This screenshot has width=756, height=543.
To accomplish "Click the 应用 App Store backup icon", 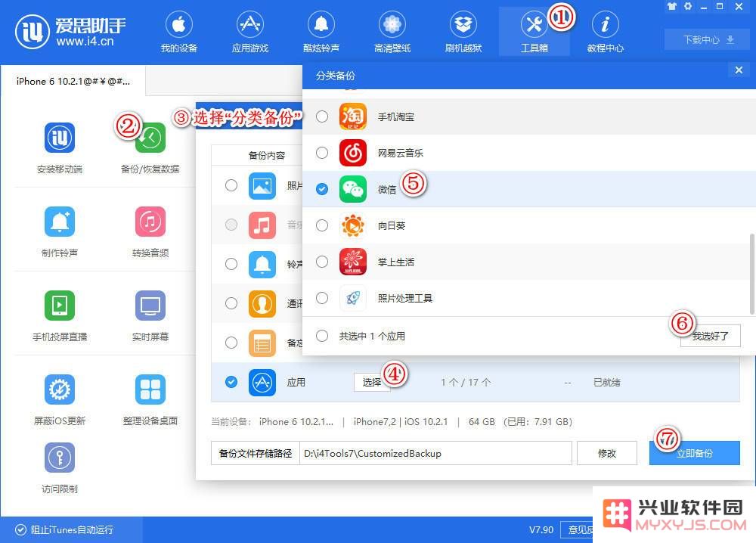I will tap(262, 383).
